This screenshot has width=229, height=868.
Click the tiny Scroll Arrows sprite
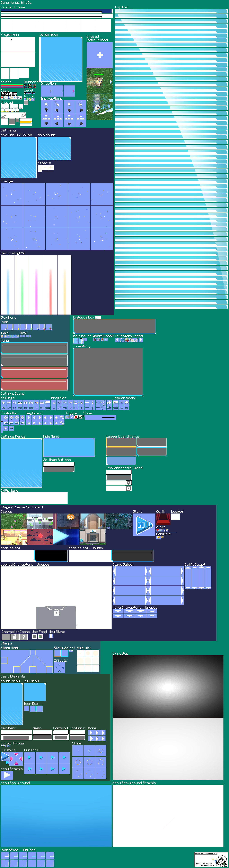pos(5,746)
